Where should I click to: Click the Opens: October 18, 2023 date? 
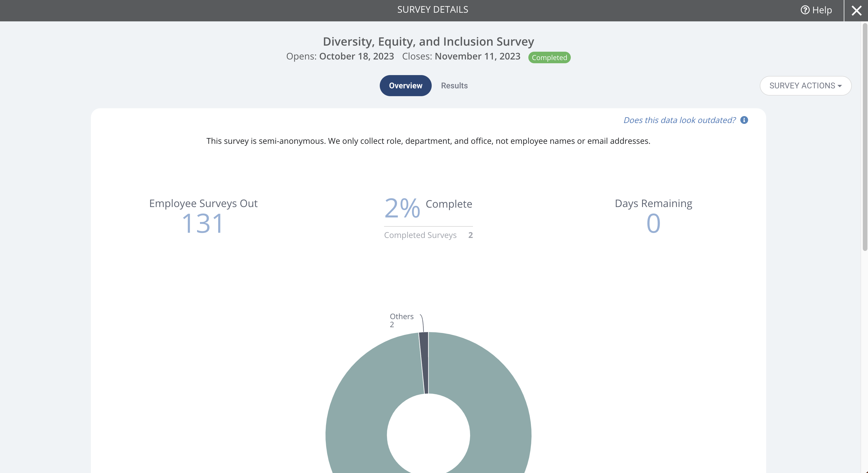[x=340, y=56]
